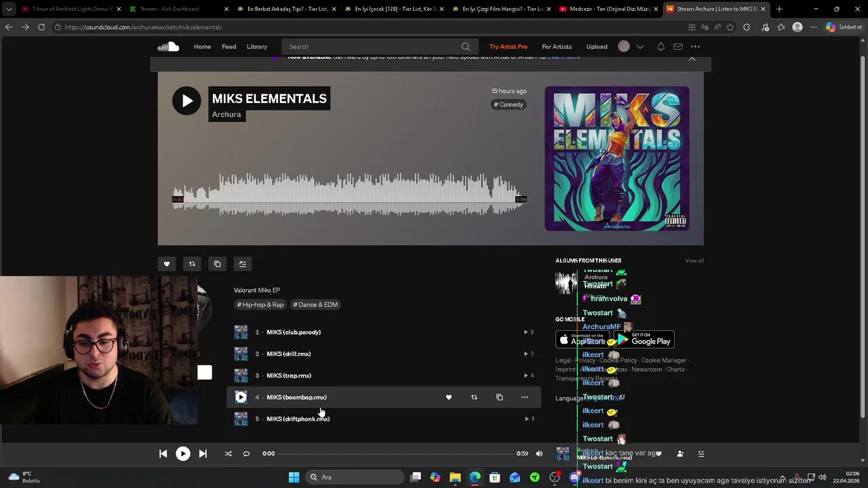
Task: Go to SoundCloud Home
Action: (x=202, y=47)
